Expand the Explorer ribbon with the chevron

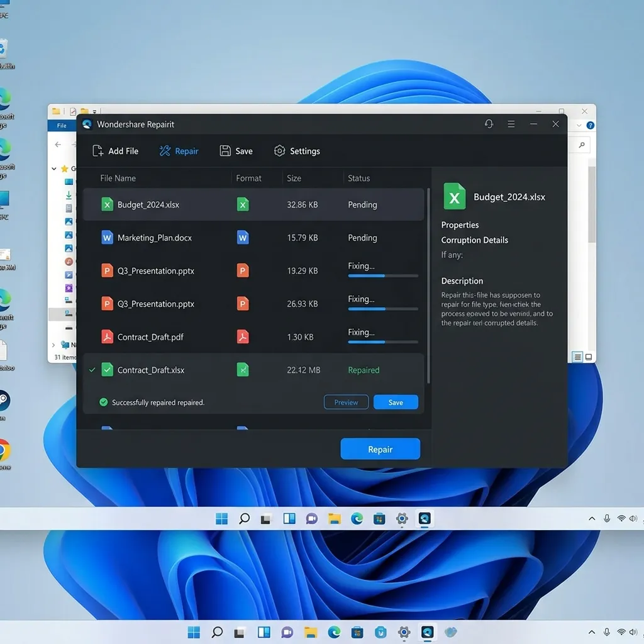(x=579, y=125)
